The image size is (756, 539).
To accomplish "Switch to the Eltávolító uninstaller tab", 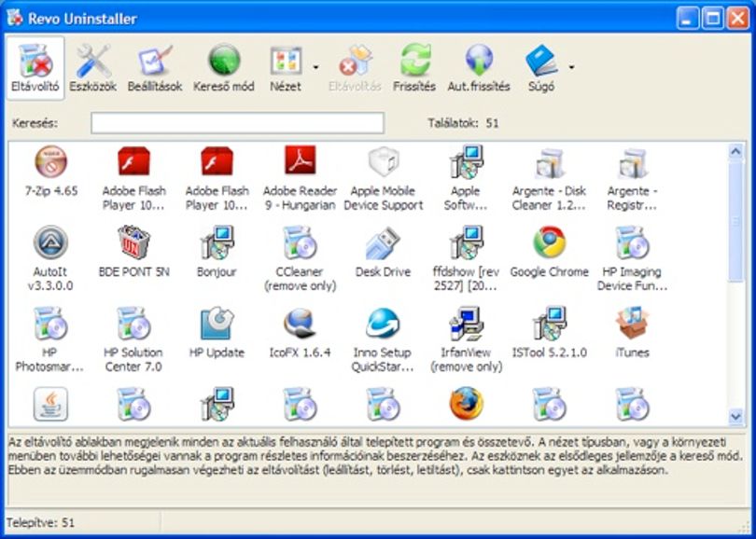I will pyautogui.click(x=35, y=68).
